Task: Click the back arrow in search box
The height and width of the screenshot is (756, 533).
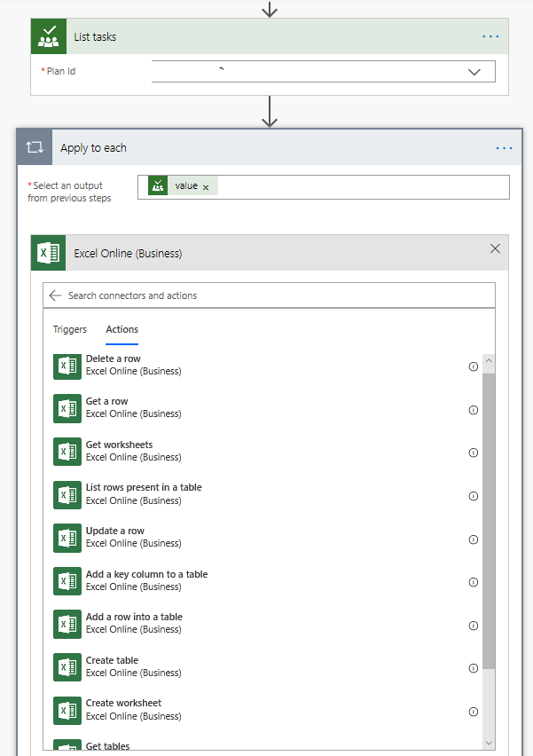Action: (55, 295)
